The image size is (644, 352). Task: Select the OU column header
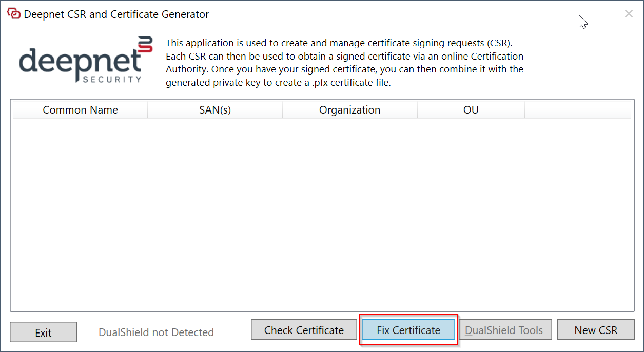(471, 110)
